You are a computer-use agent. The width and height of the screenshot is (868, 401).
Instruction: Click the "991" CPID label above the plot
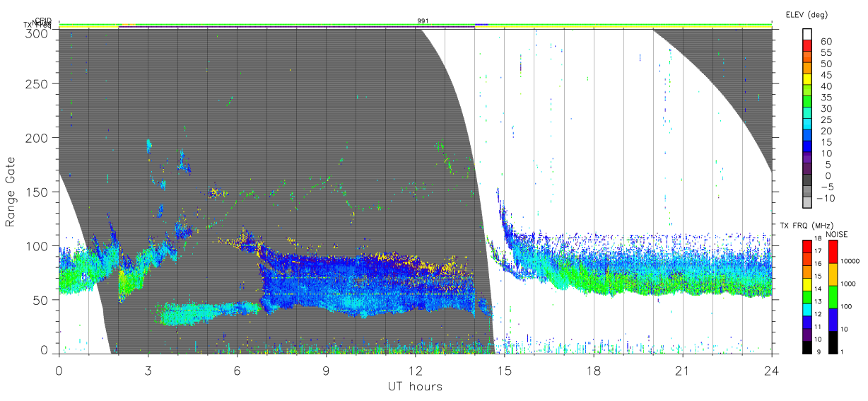423,21
